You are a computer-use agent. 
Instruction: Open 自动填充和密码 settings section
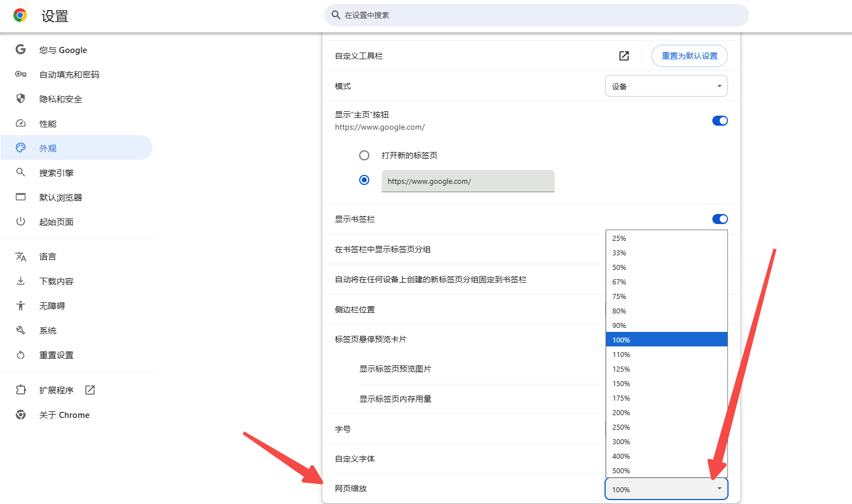[77, 74]
